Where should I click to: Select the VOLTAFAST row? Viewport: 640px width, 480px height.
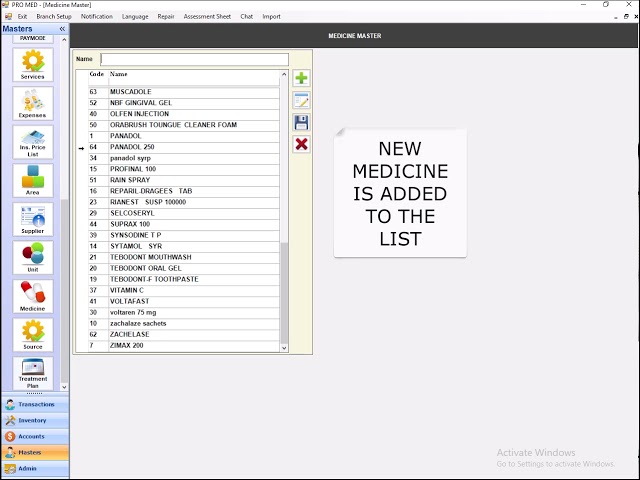point(184,301)
